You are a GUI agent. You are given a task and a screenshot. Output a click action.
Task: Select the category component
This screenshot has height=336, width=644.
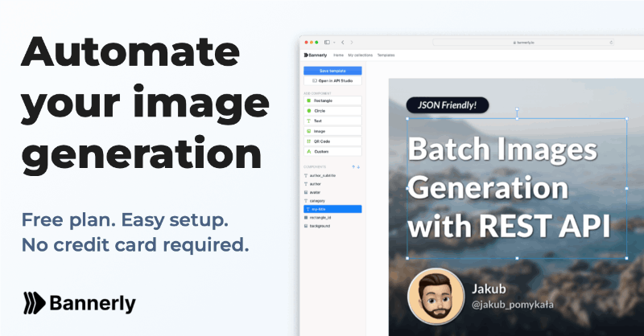[332, 201]
